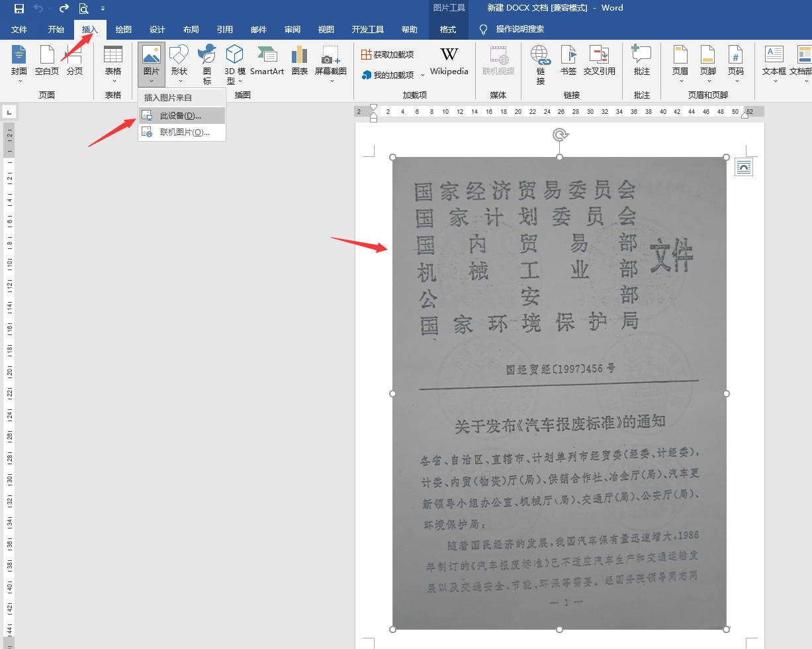Switch to the 布局 tab
Viewport: 812px width, 649px height.
(x=191, y=29)
